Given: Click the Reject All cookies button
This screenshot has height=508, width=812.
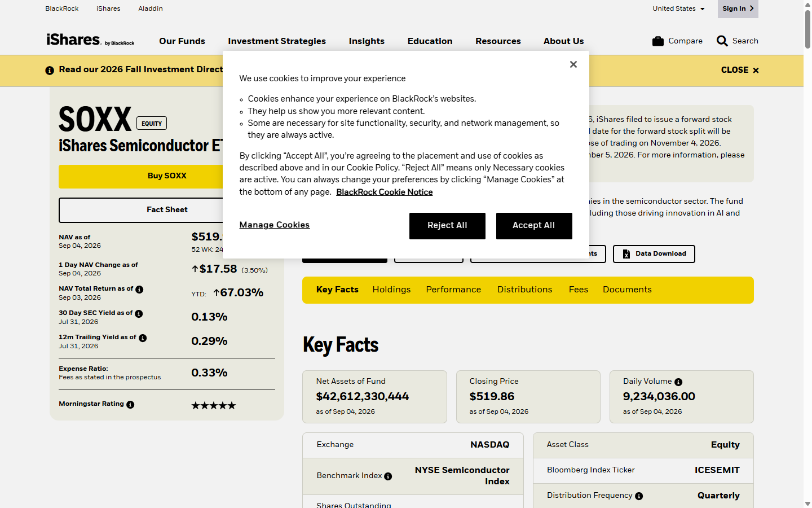Looking at the screenshot, I should pos(447,226).
